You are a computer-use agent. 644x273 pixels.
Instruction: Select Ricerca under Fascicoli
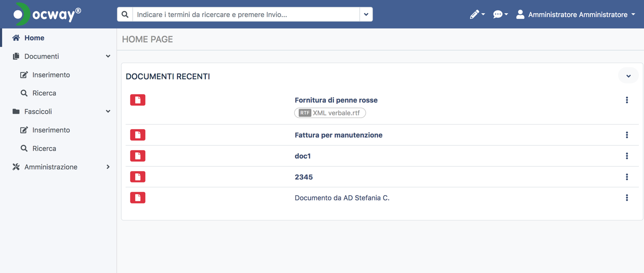(x=44, y=149)
